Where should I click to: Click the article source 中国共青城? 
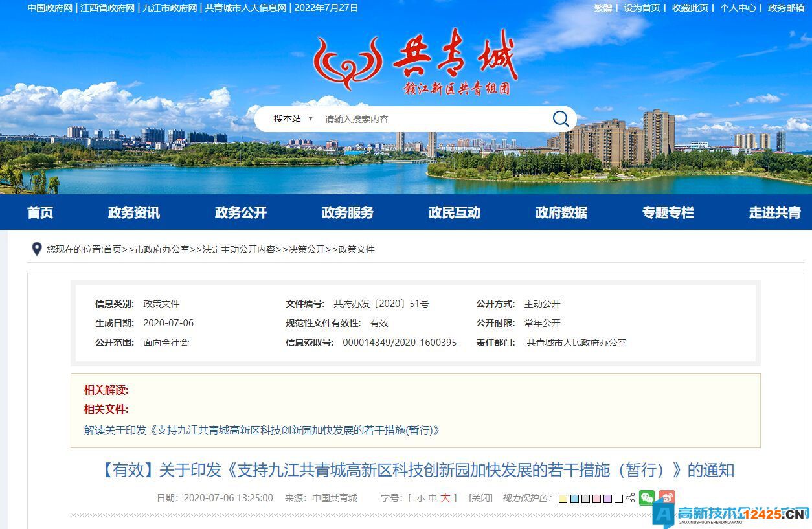(x=335, y=498)
